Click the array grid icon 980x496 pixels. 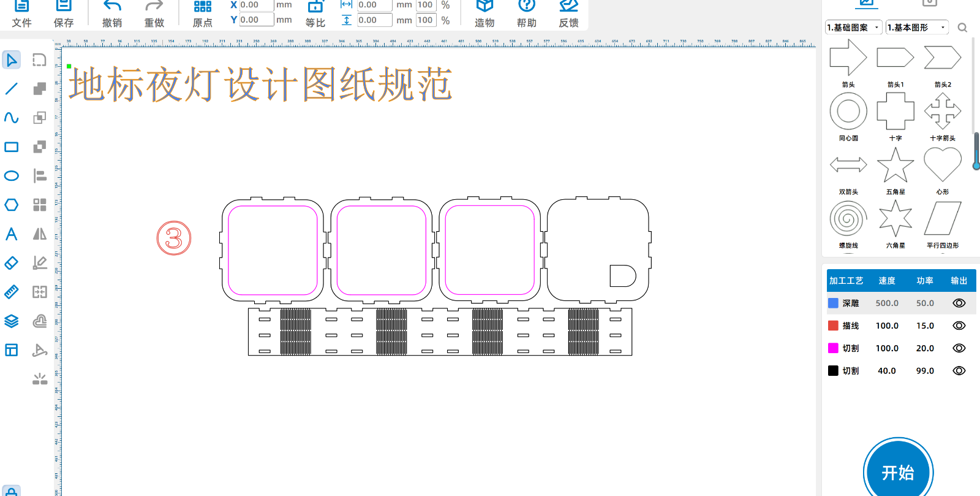[x=39, y=205]
